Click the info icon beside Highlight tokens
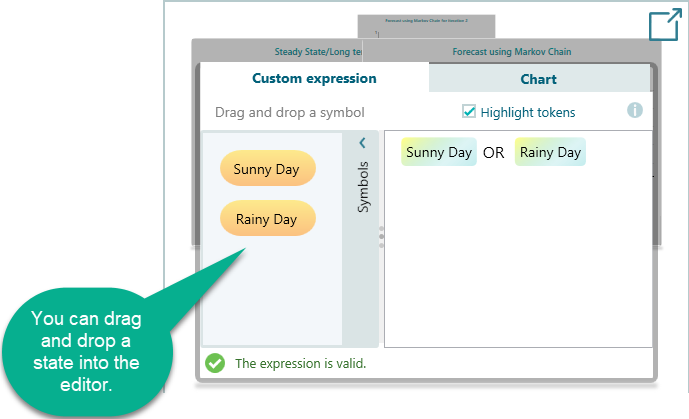 (x=635, y=111)
